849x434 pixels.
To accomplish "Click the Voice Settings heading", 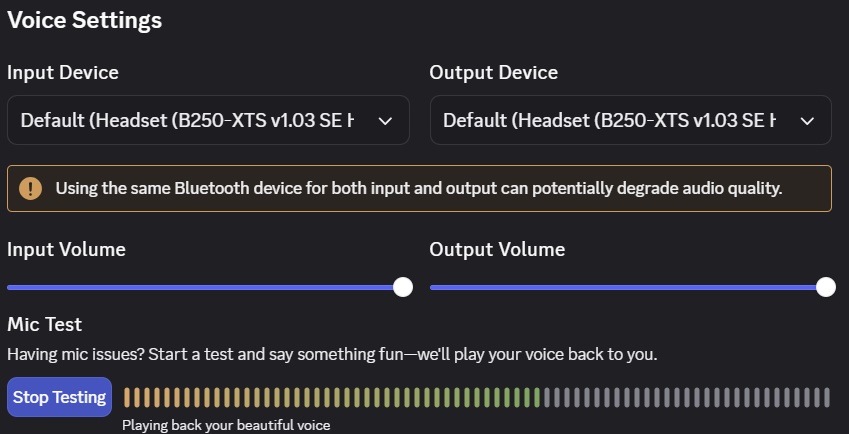I will [x=84, y=21].
